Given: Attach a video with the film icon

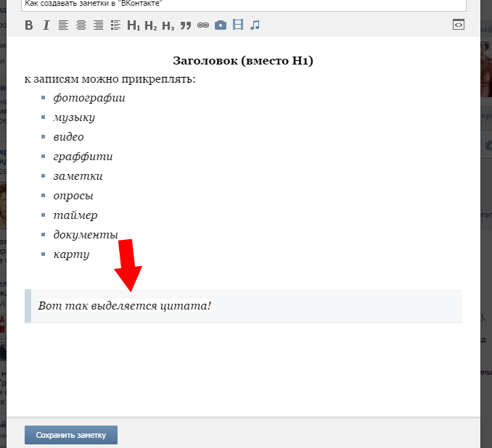Looking at the screenshot, I should click(238, 25).
